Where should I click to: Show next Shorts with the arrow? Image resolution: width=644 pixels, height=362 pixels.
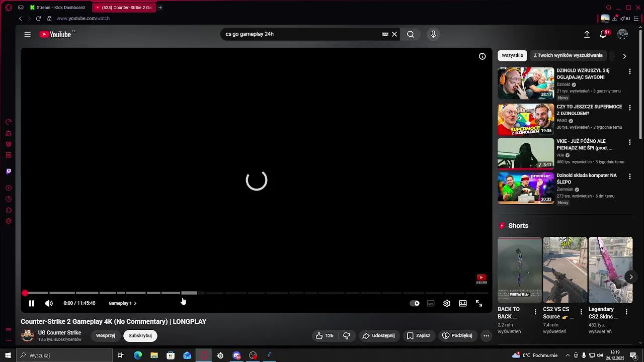tap(631, 277)
